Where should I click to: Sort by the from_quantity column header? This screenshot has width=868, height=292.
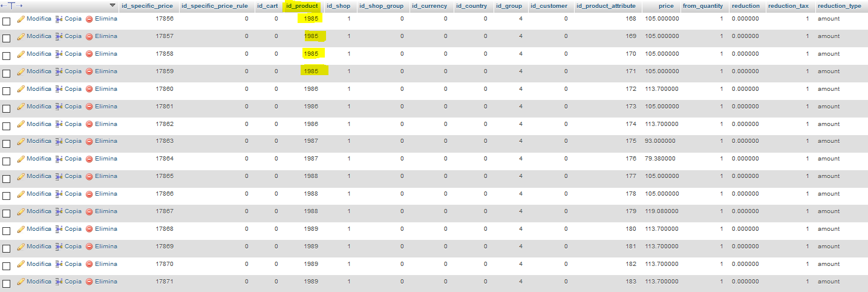click(x=703, y=6)
